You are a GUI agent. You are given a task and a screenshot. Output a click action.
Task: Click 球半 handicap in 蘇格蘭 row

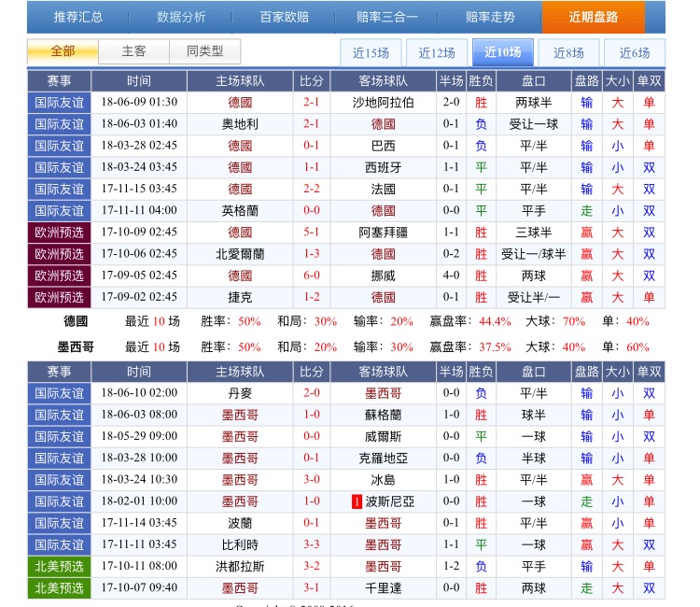534,415
